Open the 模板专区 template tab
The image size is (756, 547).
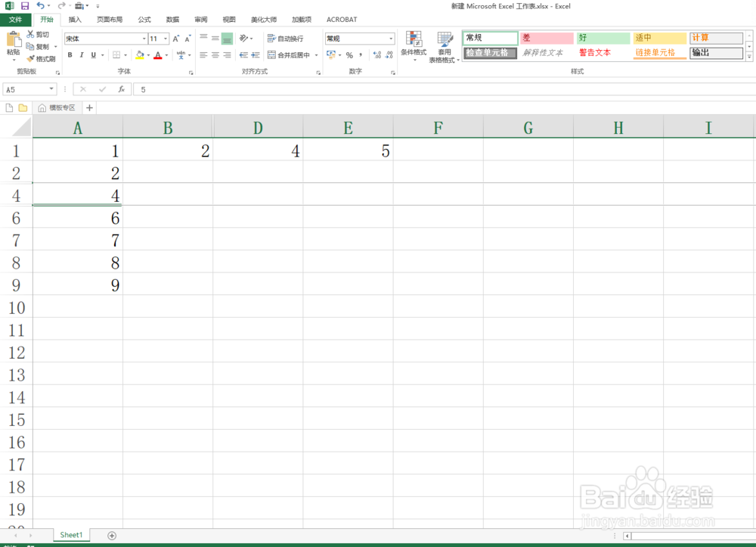click(57, 107)
